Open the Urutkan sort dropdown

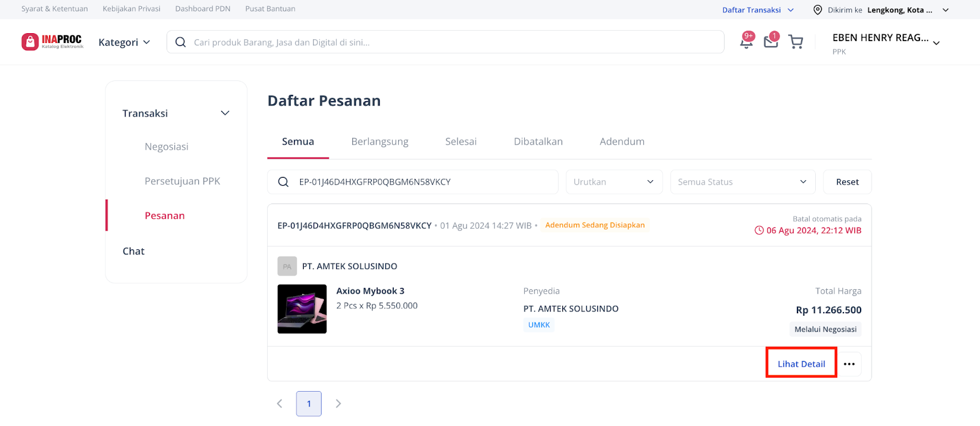coord(614,182)
